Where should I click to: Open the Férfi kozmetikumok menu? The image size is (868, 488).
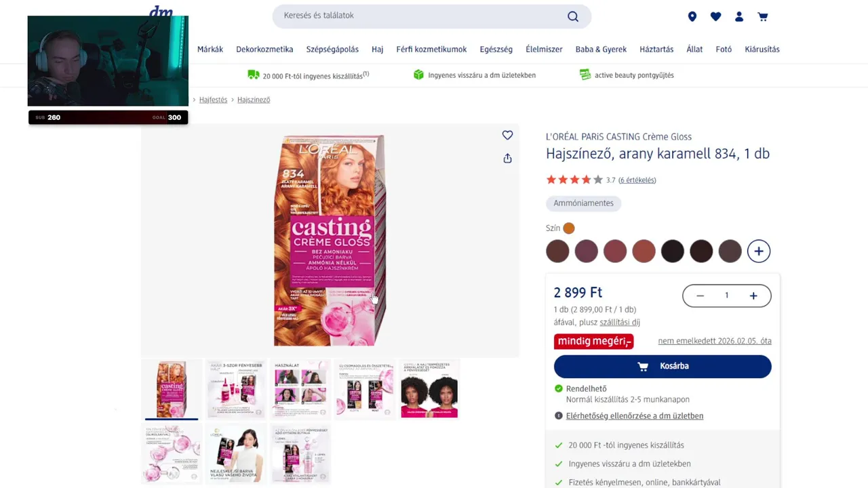point(431,49)
